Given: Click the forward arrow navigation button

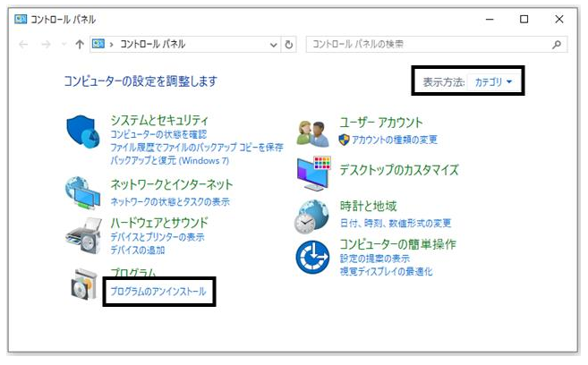Looking at the screenshot, I should 46,45.
